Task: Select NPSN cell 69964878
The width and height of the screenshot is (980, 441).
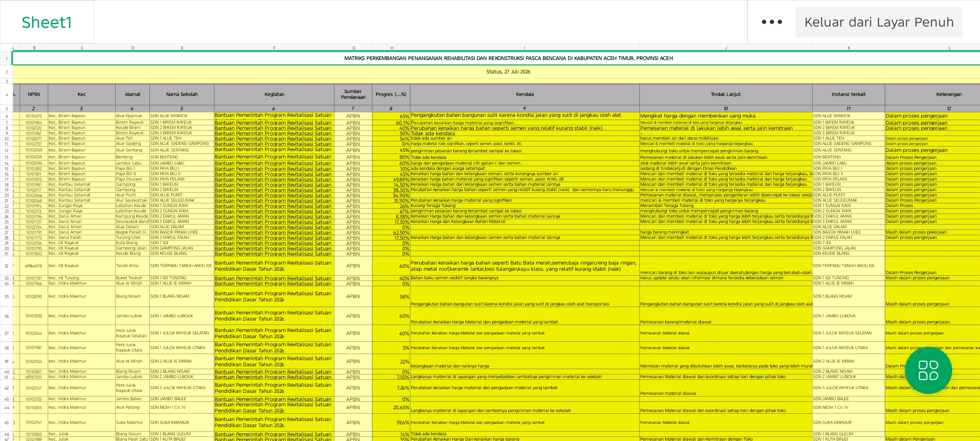Action: (x=34, y=266)
